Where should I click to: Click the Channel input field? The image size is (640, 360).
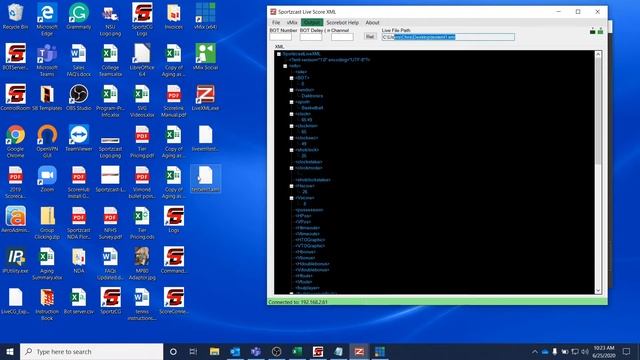click(x=342, y=37)
